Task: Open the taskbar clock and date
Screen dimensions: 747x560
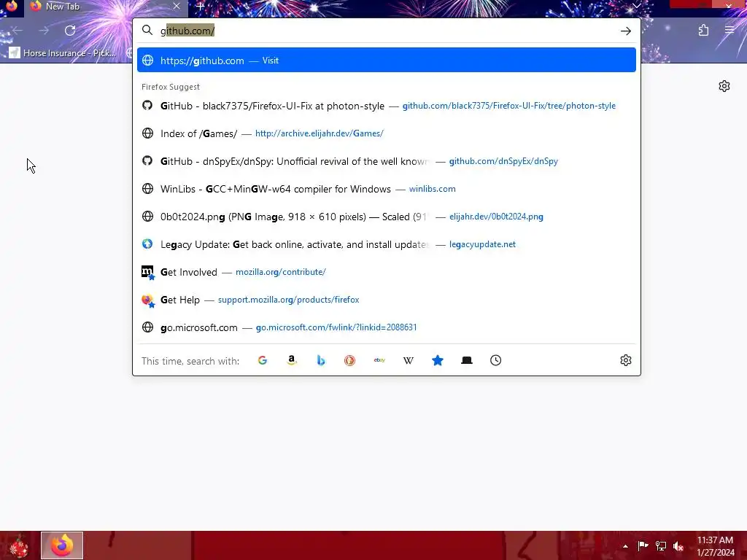Action: [x=716, y=546]
